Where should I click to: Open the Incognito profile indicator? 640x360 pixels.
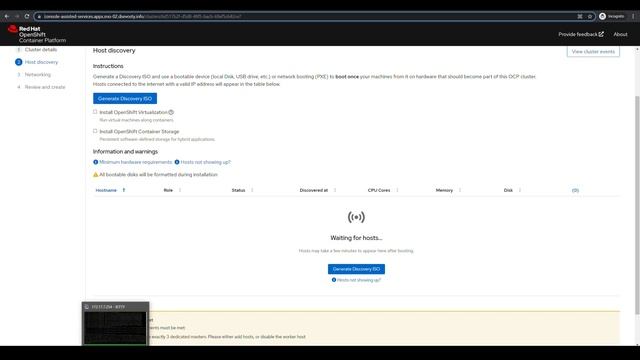click(x=611, y=16)
